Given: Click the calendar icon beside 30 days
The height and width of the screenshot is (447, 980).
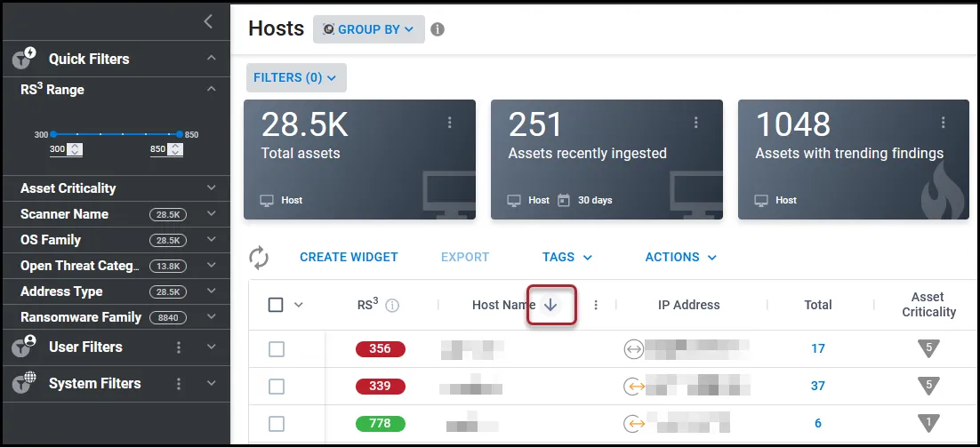Looking at the screenshot, I should 564,201.
